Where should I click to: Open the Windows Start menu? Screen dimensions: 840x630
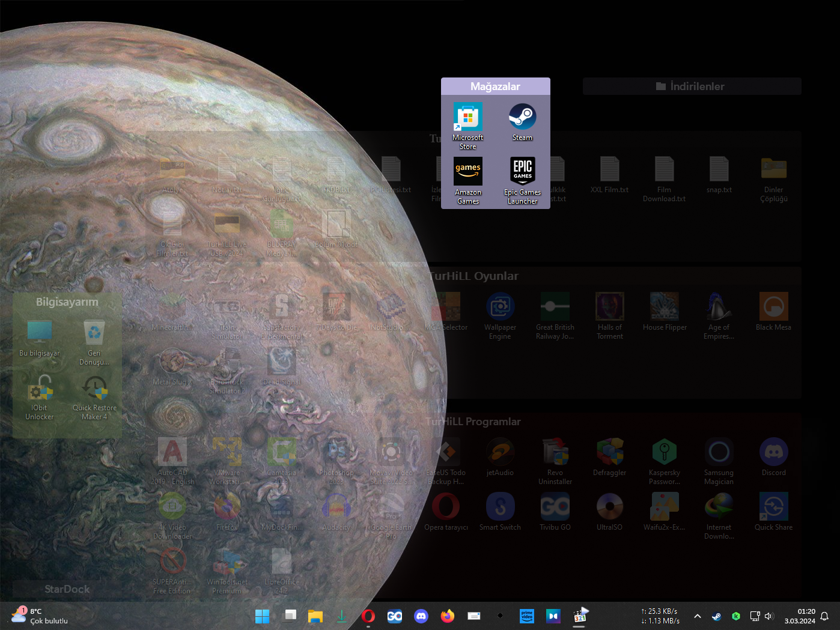pyautogui.click(x=263, y=616)
